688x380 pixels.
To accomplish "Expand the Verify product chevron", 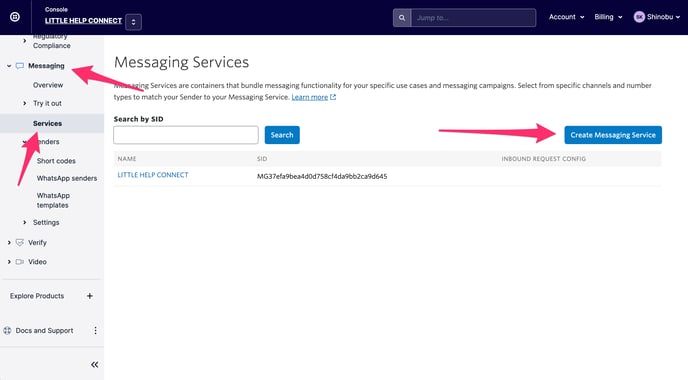I will pos(9,243).
